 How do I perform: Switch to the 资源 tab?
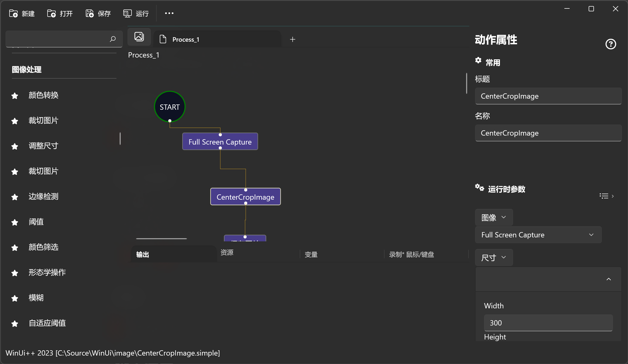click(227, 252)
